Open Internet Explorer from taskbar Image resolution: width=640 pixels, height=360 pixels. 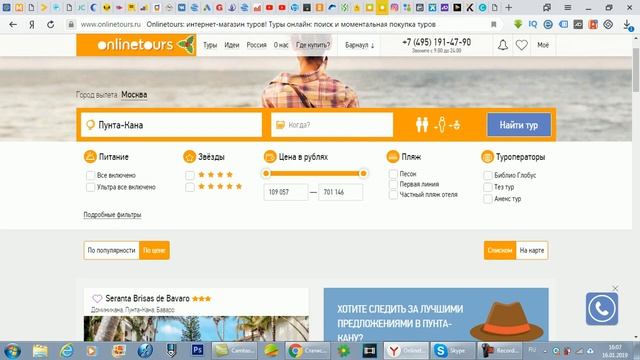pyautogui.click(x=66, y=351)
